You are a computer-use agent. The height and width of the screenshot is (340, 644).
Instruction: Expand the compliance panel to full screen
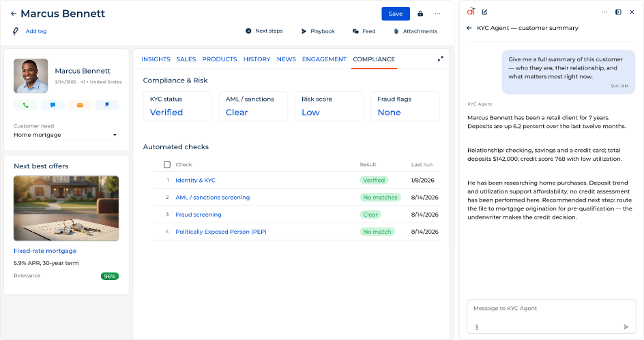[440, 59]
